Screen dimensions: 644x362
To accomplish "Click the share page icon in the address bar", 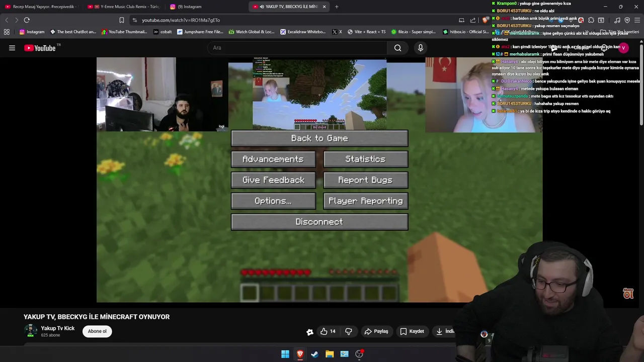I will pos(473,20).
